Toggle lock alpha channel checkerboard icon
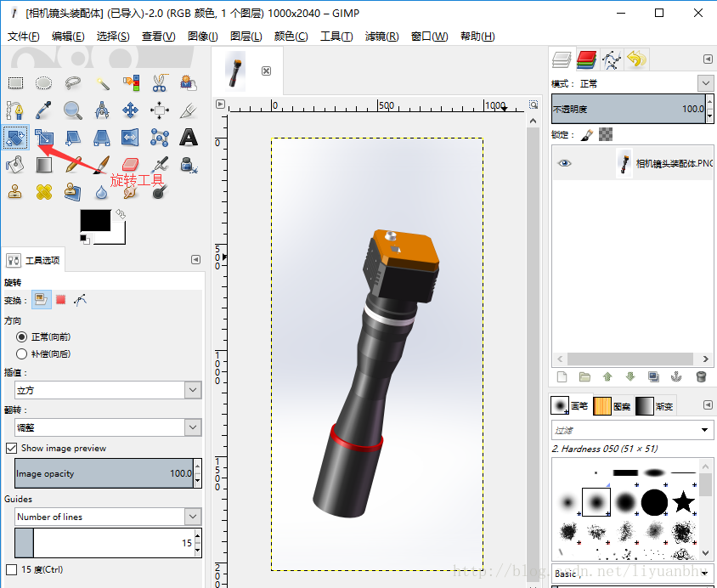The height and width of the screenshot is (588, 717). coord(606,134)
